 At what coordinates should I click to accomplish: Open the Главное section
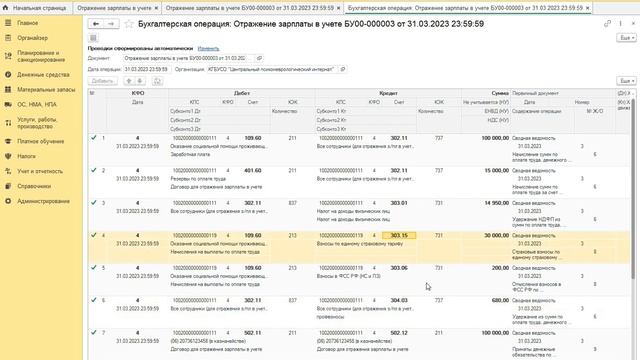(27, 23)
